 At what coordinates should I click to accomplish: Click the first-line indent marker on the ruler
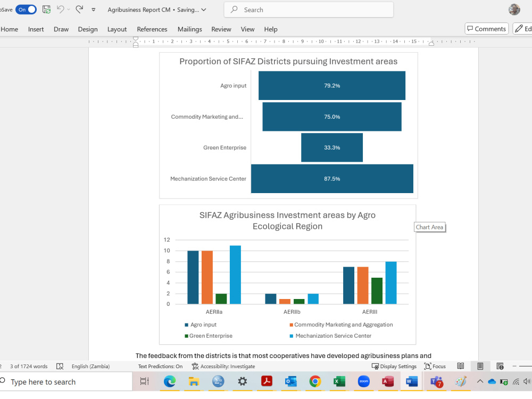[x=135, y=39]
